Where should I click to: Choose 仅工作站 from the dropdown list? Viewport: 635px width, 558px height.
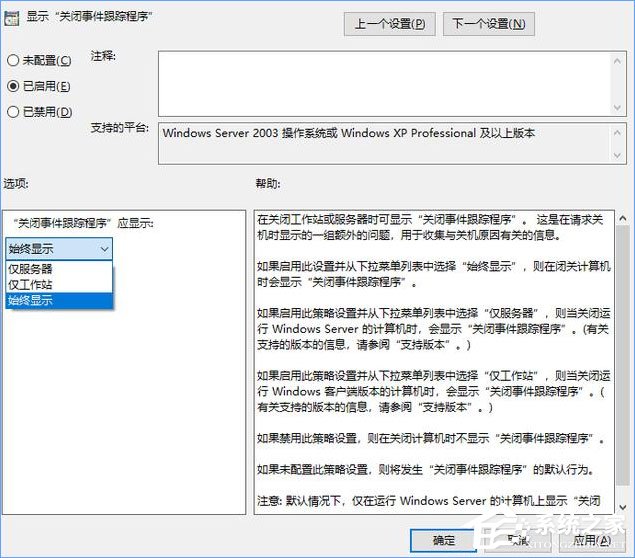click(59, 285)
